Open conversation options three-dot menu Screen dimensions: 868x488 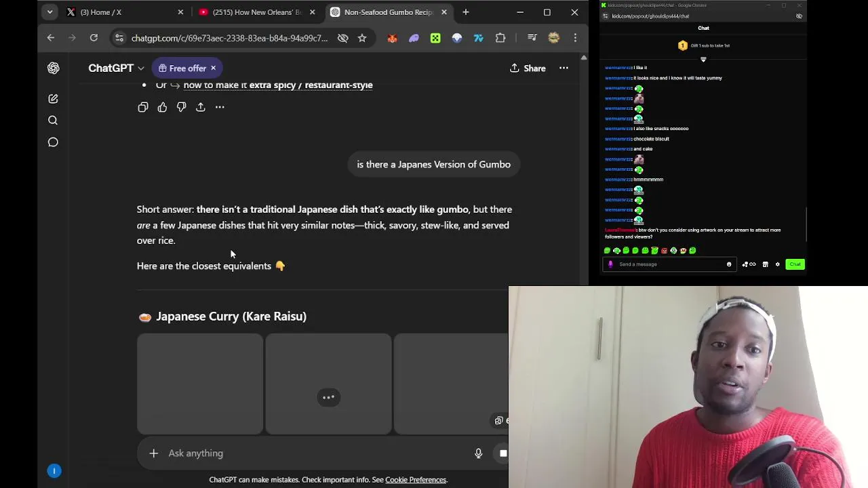coord(564,68)
